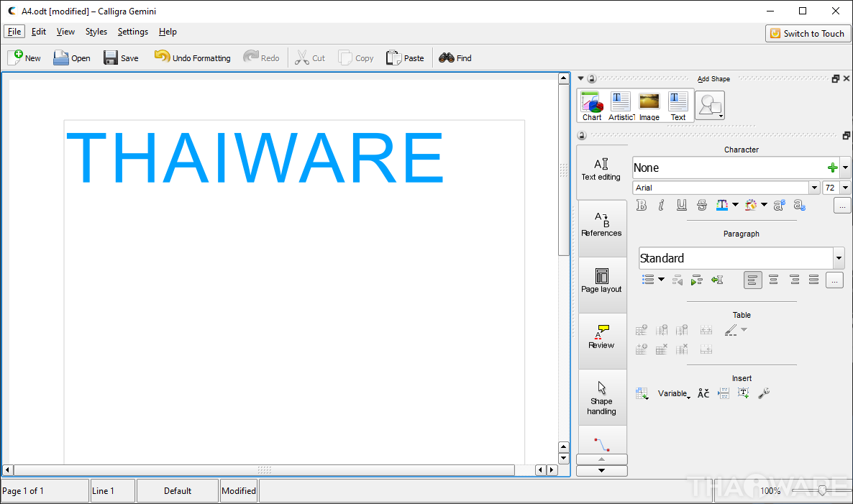Image resolution: width=853 pixels, height=504 pixels.
Task: Add a Text shape
Action: click(678, 106)
